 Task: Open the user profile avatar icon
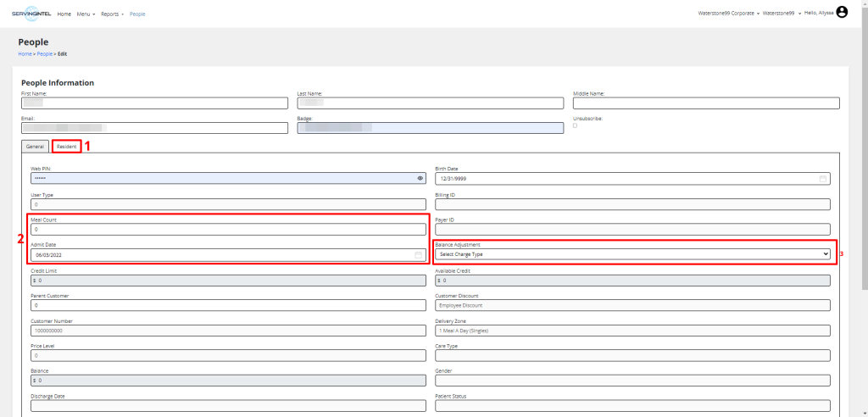(842, 13)
